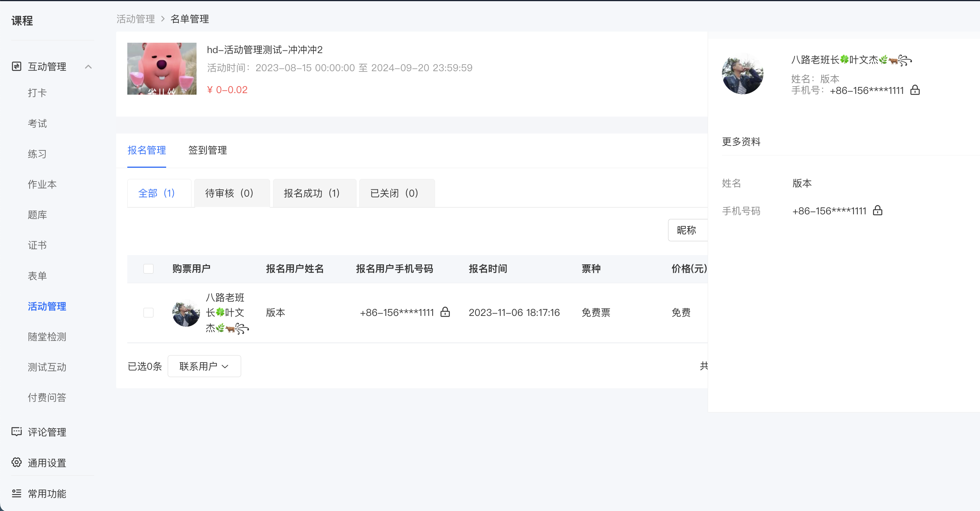The height and width of the screenshot is (511, 980).
Task: Click 报名时间 column header
Action: 488,269
